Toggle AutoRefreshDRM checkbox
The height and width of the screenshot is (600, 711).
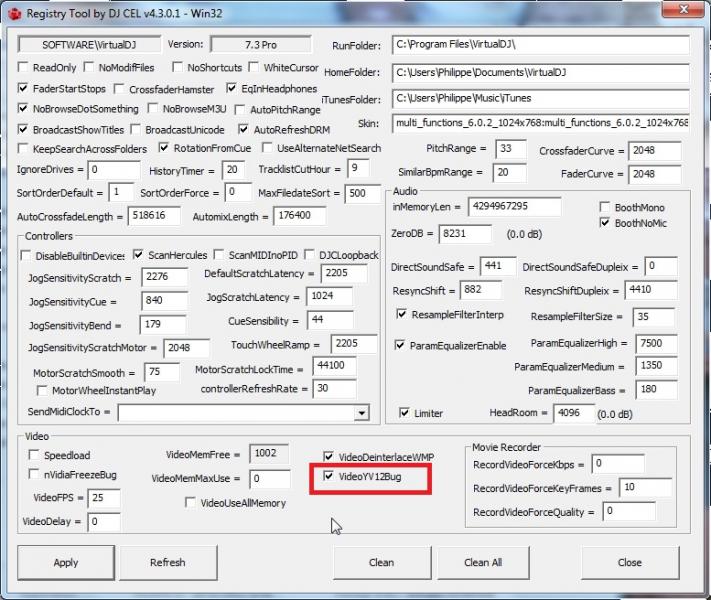click(x=244, y=129)
